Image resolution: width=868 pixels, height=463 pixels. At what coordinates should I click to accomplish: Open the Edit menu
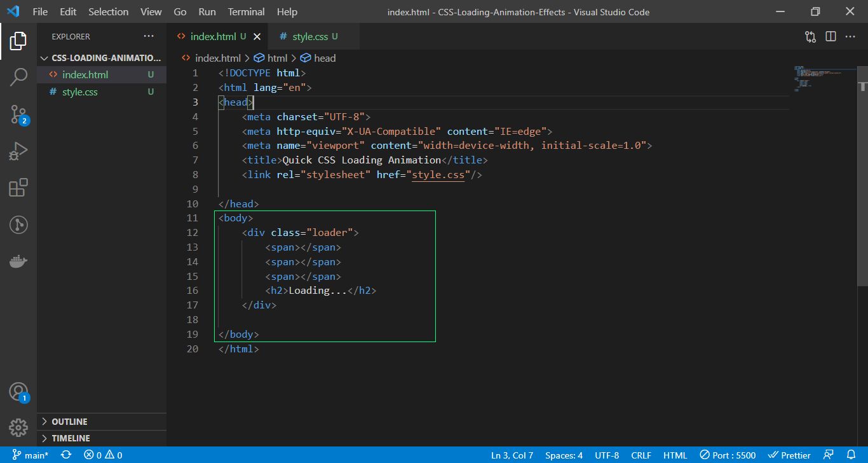[x=68, y=11]
